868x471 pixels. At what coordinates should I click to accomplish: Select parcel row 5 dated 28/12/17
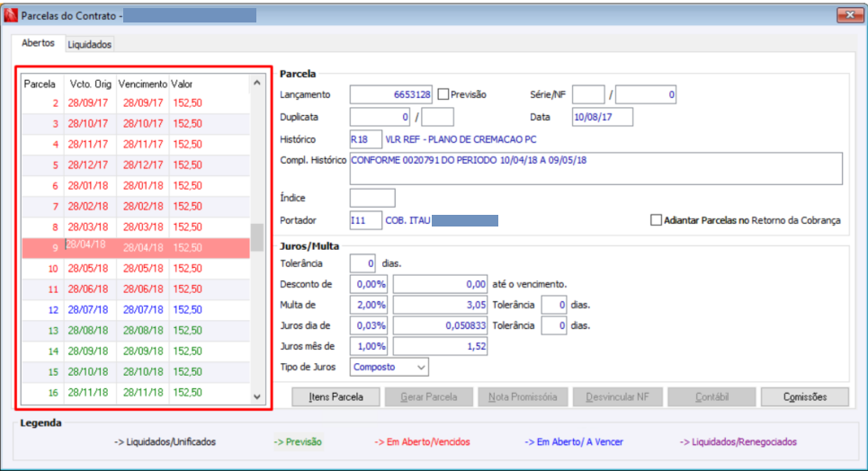tap(136, 164)
